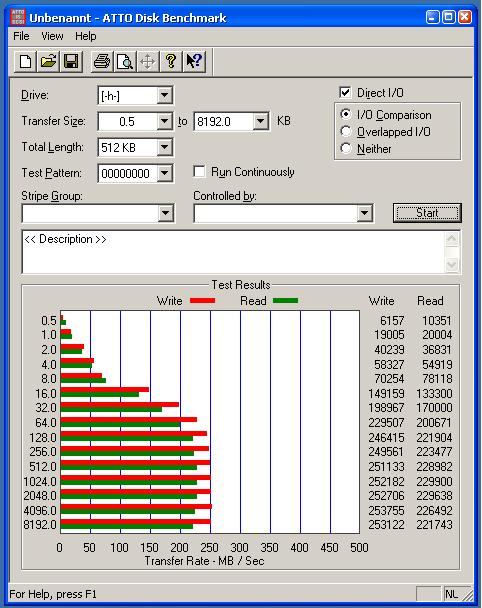Click the Start button

pos(427,213)
